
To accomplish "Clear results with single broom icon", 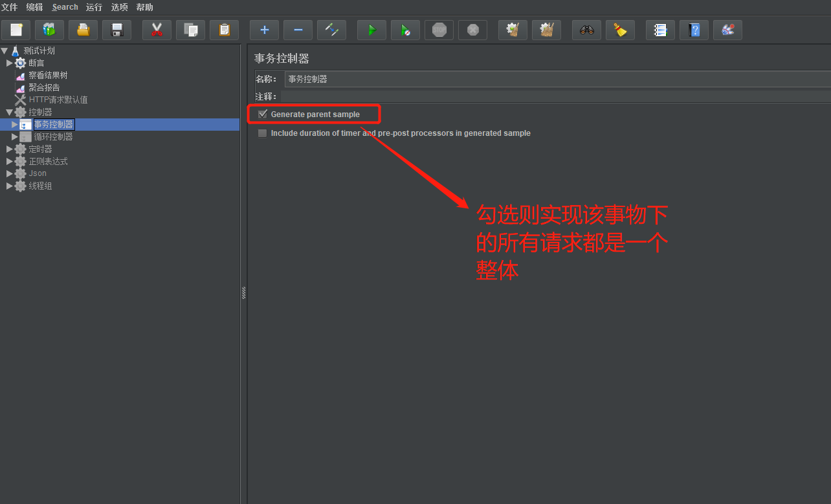I will [513, 30].
